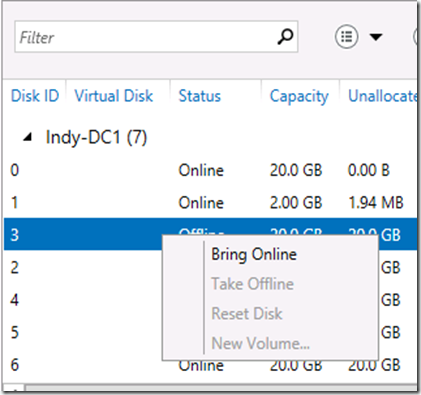This screenshot has height=395, width=421.
Task: Click the horizontal scrollbar at bottom
Action: [220, 389]
